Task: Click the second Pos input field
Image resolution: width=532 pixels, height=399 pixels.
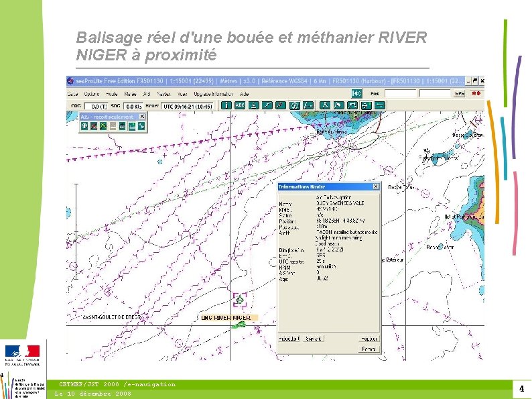Action: pyautogui.click(x=435, y=93)
